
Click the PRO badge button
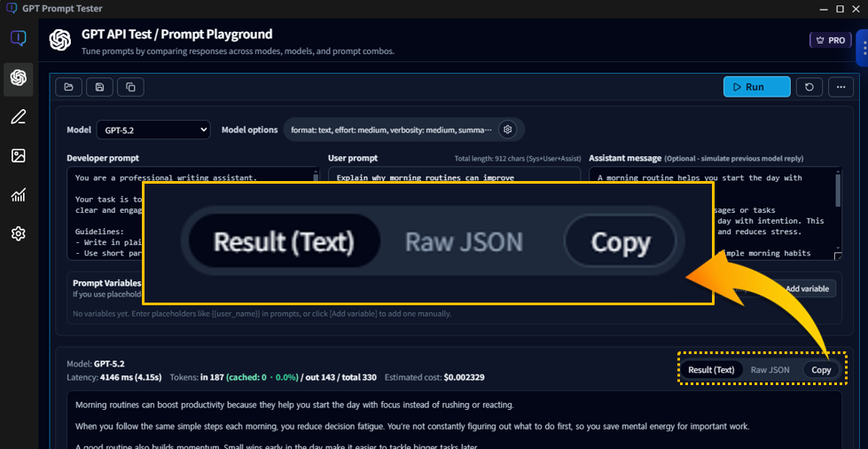tap(830, 40)
